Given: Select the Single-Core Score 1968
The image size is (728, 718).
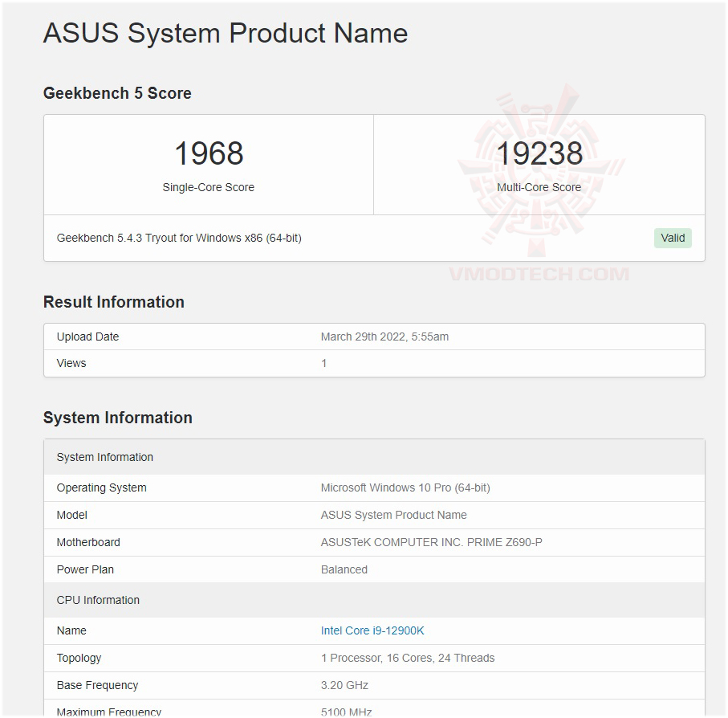Looking at the screenshot, I should [208, 153].
